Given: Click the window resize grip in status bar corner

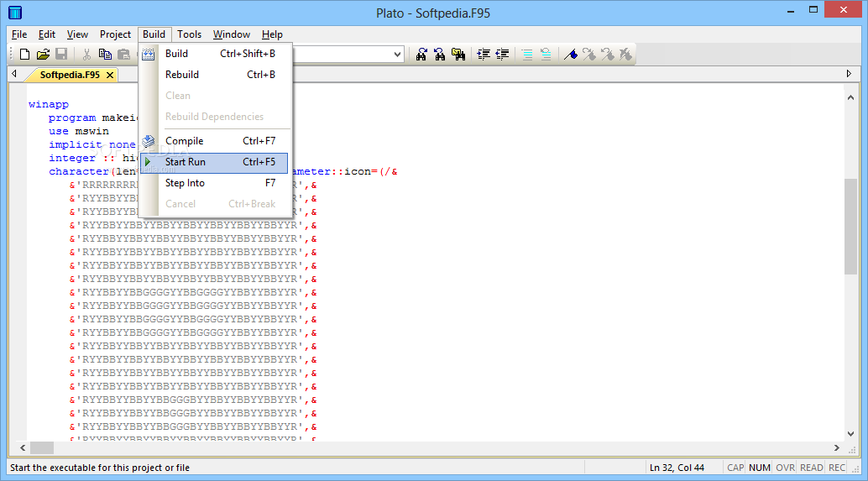Looking at the screenshot, I should [855, 468].
